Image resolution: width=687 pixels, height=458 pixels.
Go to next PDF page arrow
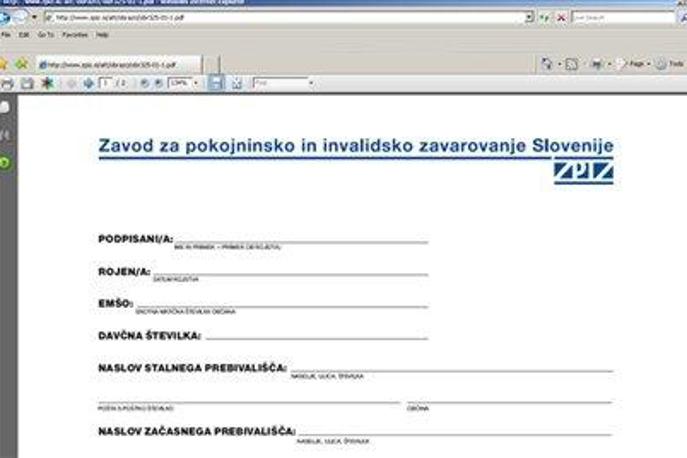click(89, 83)
